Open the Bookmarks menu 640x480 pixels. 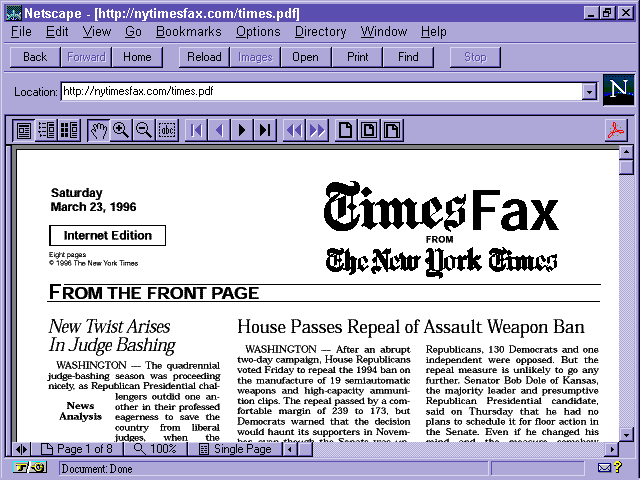click(x=189, y=31)
